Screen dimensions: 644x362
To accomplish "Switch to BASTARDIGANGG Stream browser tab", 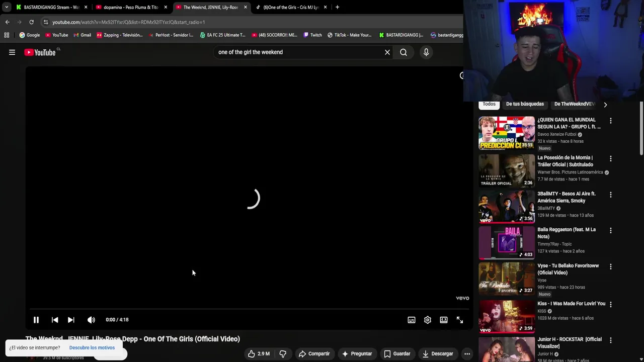I will point(51,7).
